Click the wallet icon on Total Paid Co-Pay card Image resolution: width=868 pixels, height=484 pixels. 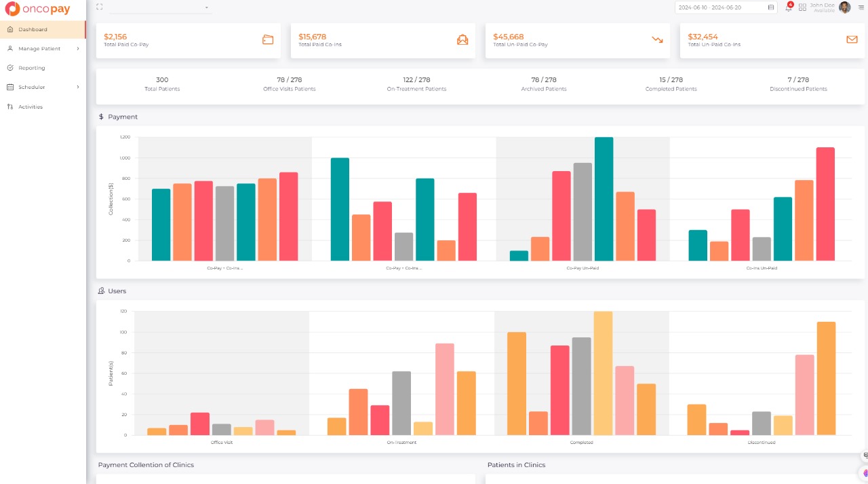(x=268, y=40)
